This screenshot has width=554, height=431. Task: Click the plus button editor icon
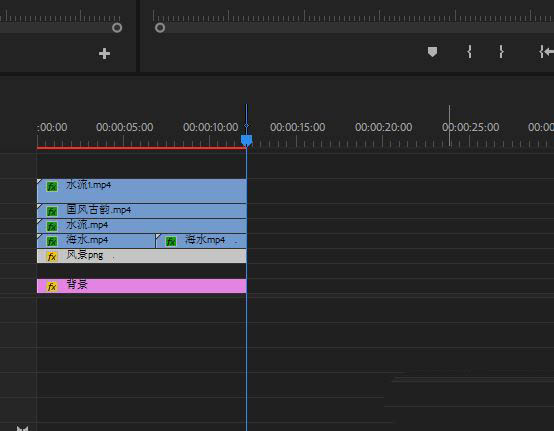104,54
